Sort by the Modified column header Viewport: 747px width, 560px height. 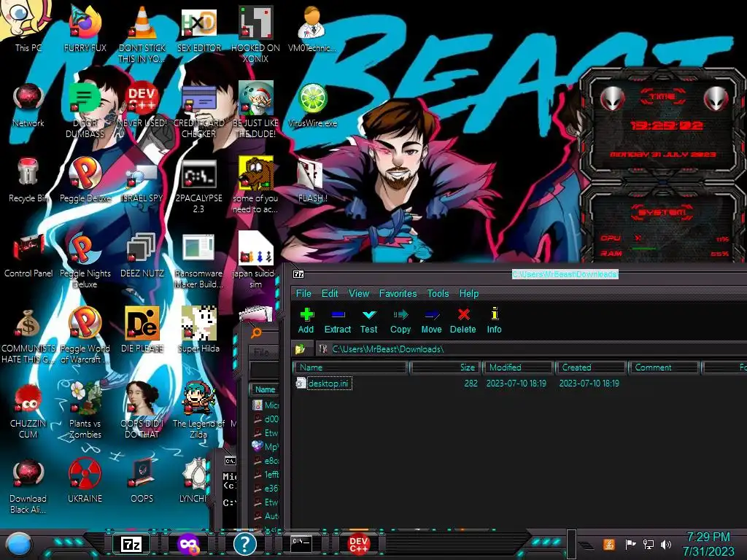[519, 367]
